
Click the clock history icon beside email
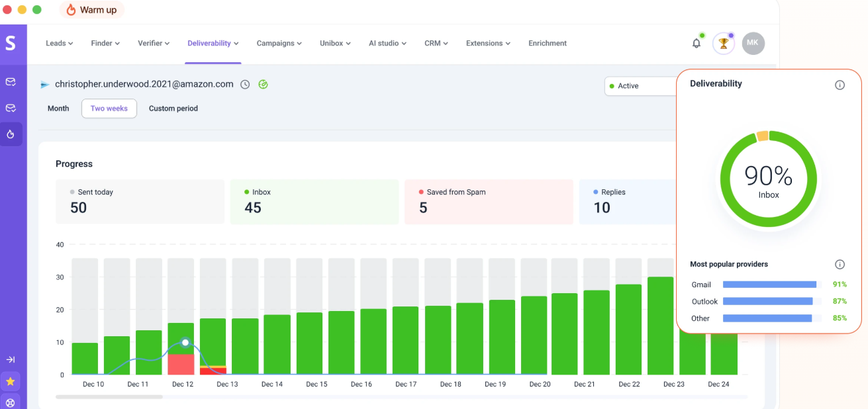point(245,85)
